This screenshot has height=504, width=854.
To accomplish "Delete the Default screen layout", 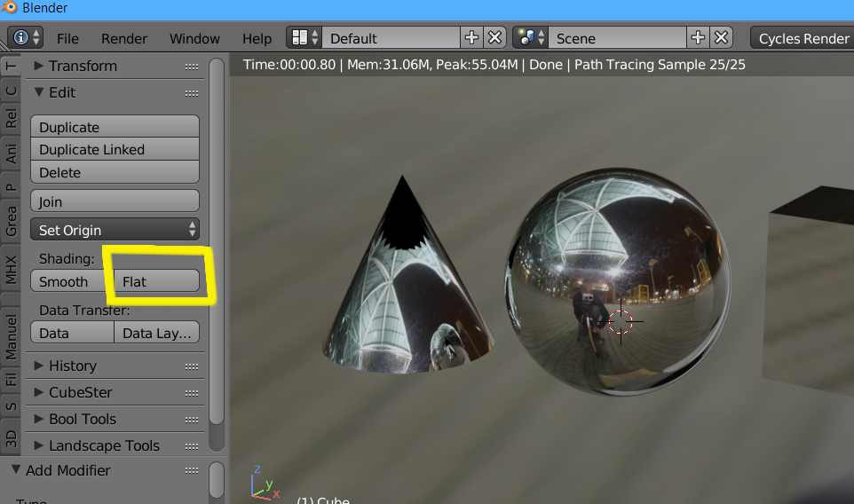I will (x=494, y=37).
